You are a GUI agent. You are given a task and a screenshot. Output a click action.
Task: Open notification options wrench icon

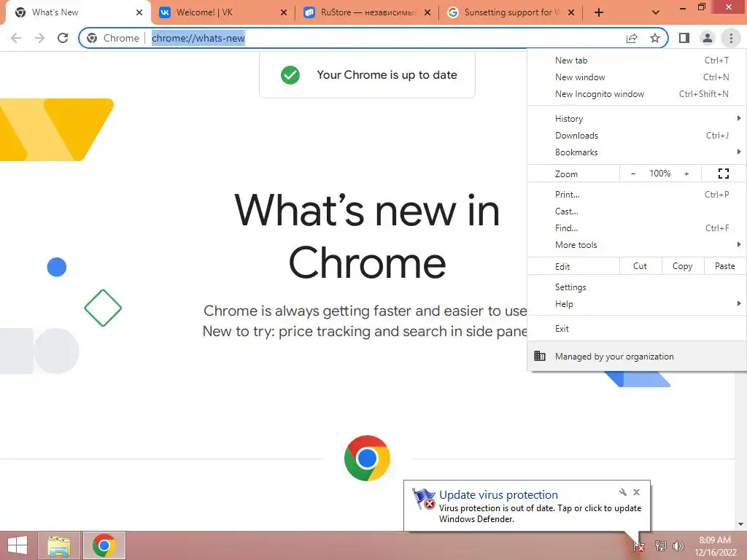[x=623, y=492]
